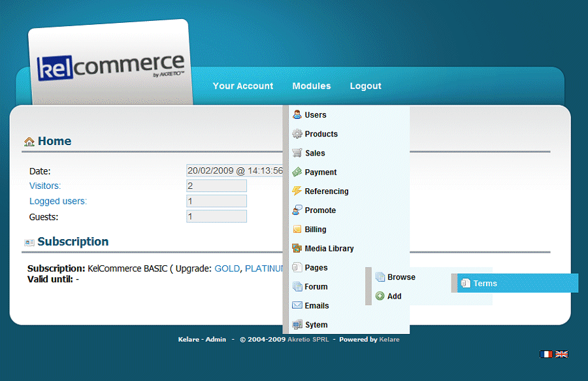Click the Visitors count field
This screenshot has height=381, width=588.
(216, 186)
